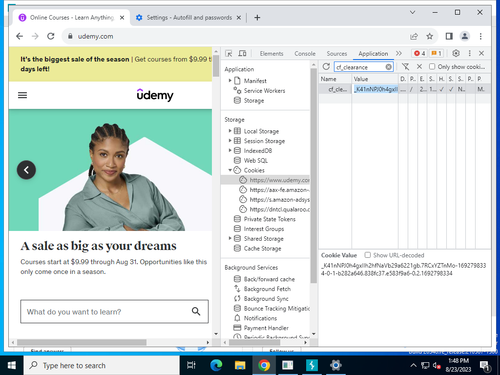
Task: Clear the cf_clearance filter text
Action: pyautogui.click(x=388, y=67)
